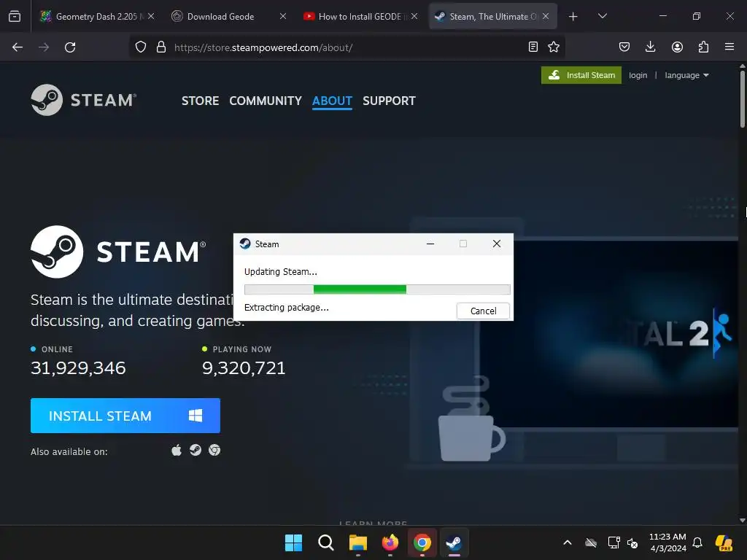The width and height of the screenshot is (747, 560).
Task: Click the page vertical scrollbar
Action: pyautogui.click(x=742, y=99)
